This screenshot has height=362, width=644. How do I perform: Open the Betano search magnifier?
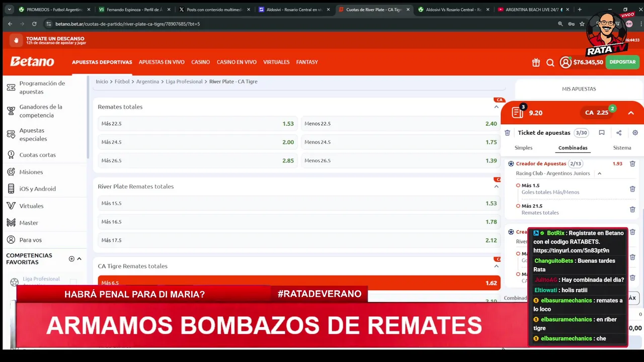tap(550, 62)
